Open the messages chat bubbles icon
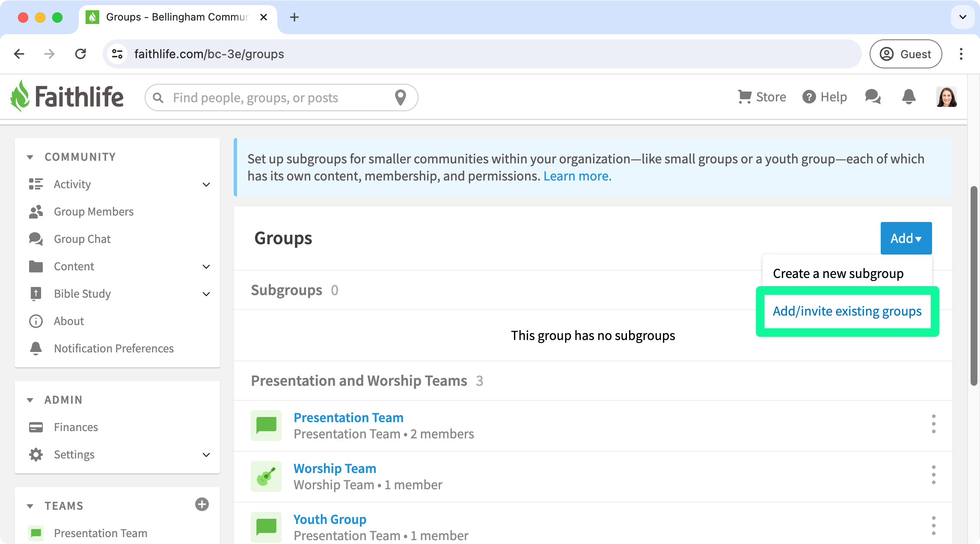This screenshot has width=980, height=544. coord(873,97)
